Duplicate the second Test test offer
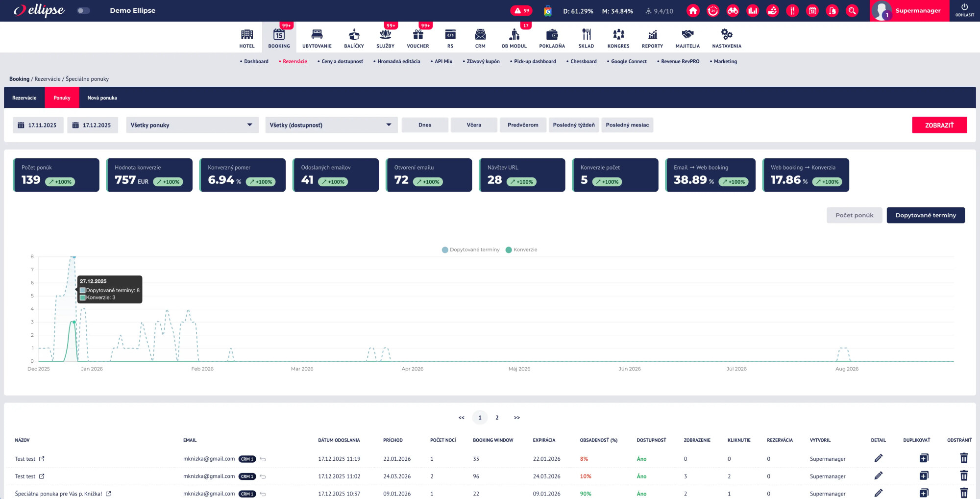The image size is (980, 499). pos(923,476)
